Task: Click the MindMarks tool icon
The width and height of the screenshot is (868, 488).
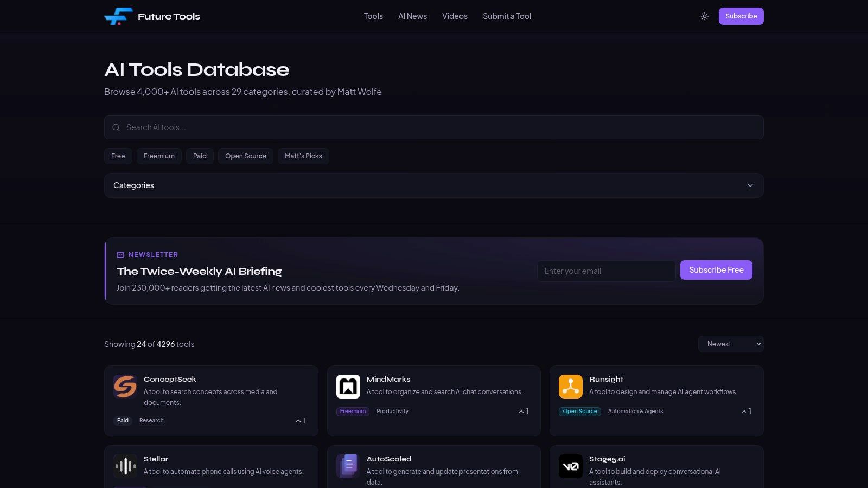Action: coord(348,387)
